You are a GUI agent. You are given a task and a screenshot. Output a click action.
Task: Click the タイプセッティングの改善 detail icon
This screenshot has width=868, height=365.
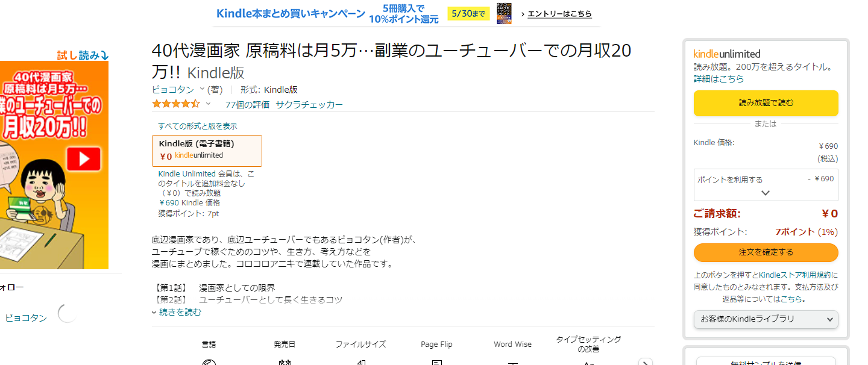point(588,363)
